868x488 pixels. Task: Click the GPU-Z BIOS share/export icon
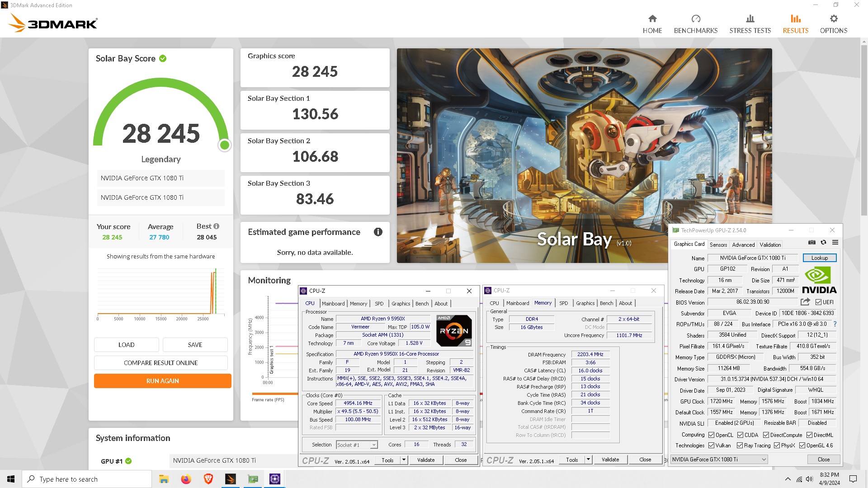click(805, 302)
